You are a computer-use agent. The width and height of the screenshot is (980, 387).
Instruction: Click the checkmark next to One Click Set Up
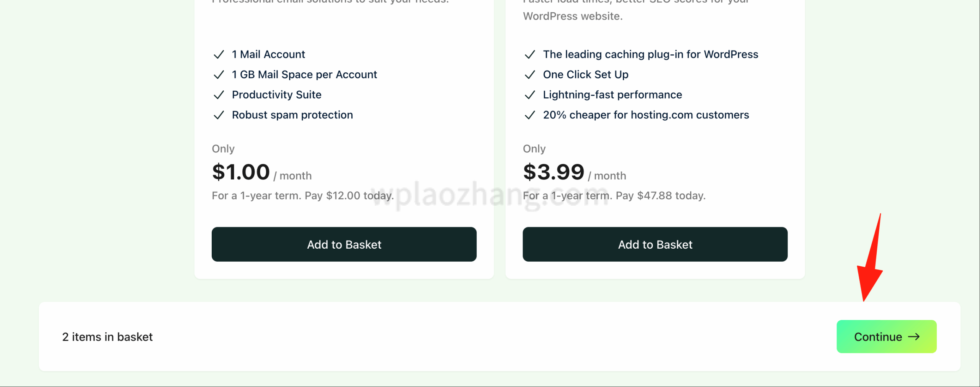point(530,75)
